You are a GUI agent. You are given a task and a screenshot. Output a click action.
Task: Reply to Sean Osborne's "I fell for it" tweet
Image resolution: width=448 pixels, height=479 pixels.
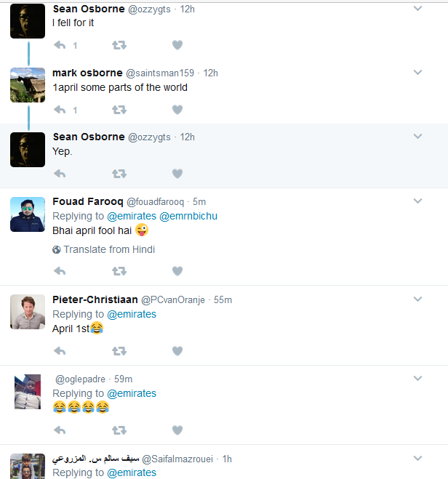[x=60, y=46]
